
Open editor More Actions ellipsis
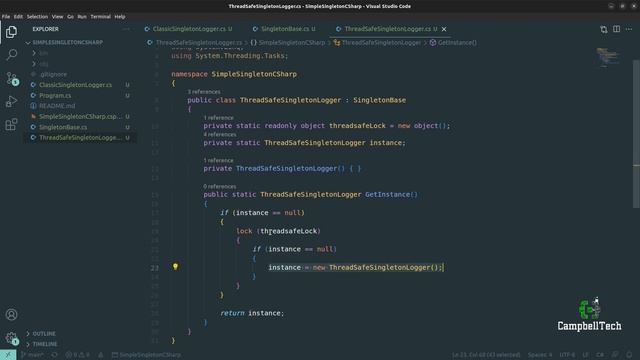(629, 29)
